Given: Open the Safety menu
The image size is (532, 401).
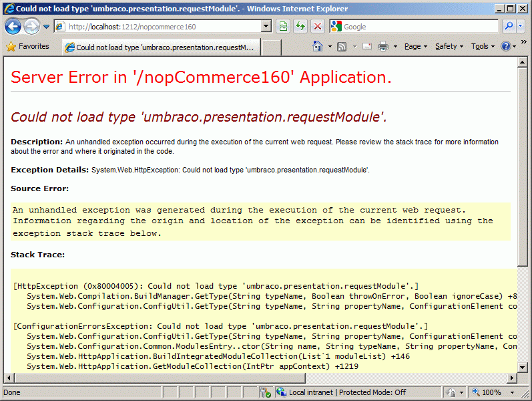Looking at the screenshot, I should (449, 46).
